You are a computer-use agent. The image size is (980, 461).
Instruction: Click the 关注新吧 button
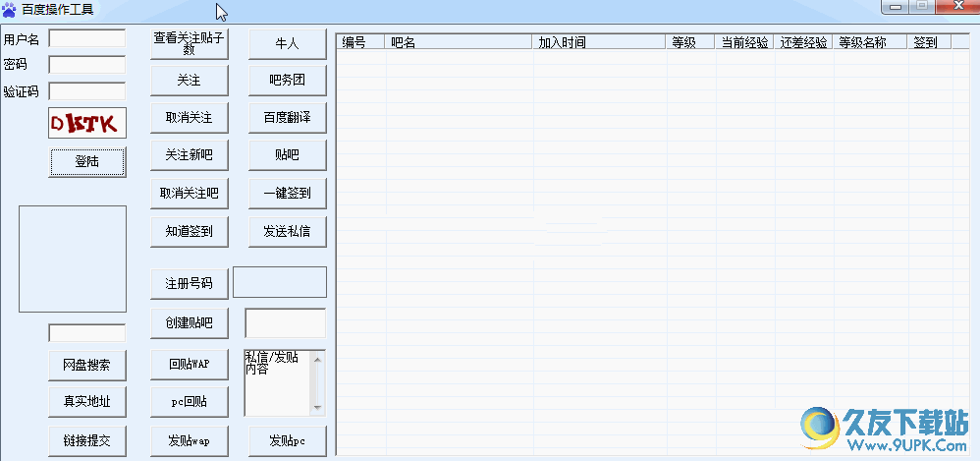[x=189, y=155]
